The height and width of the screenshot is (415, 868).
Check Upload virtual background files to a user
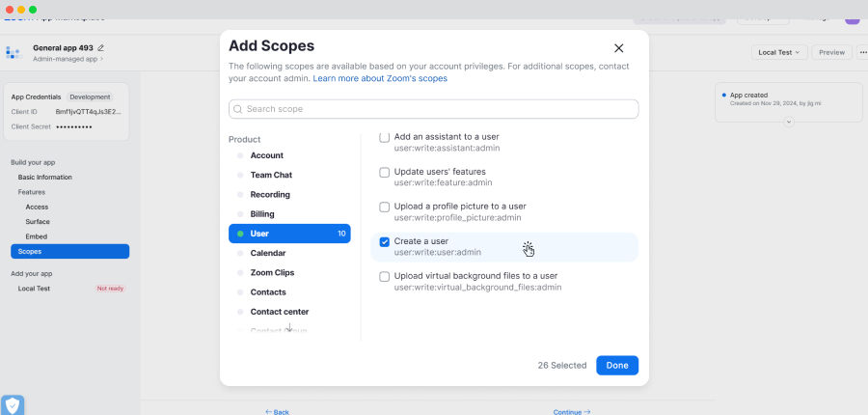point(384,276)
